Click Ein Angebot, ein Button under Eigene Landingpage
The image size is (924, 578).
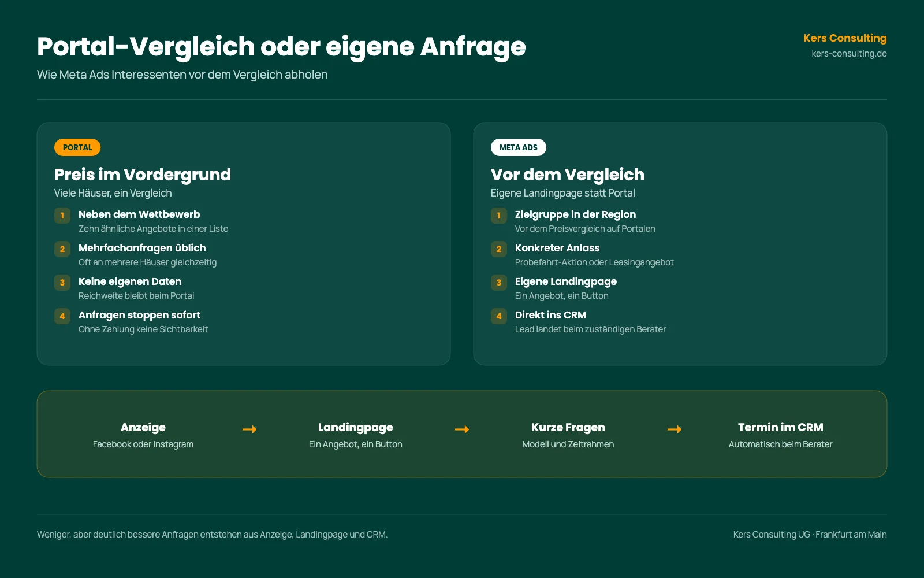coord(562,296)
